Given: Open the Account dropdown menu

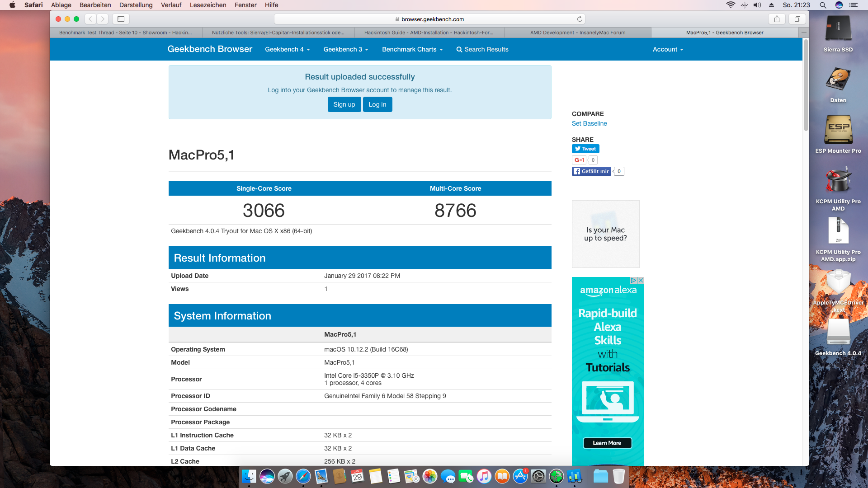Looking at the screenshot, I should click(x=668, y=49).
